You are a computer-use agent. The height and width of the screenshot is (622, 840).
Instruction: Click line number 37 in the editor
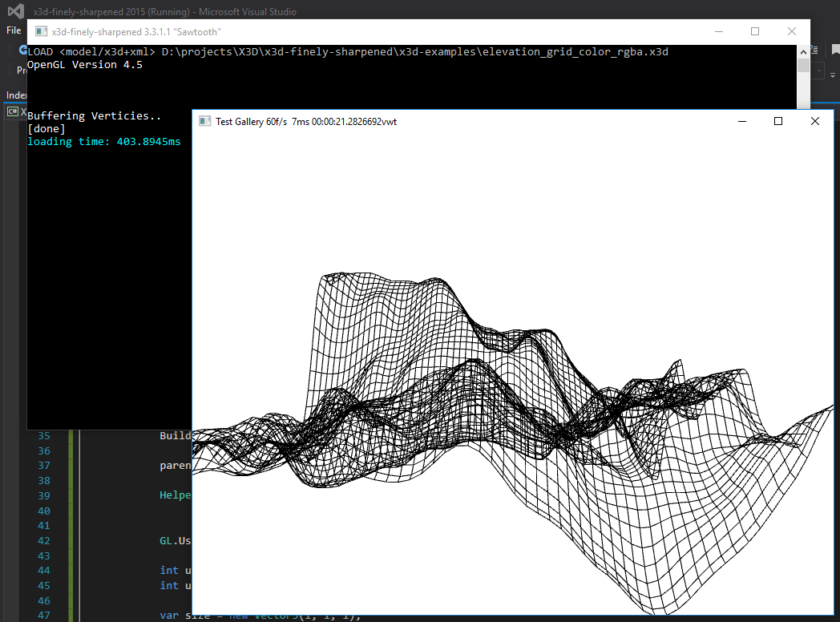click(44, 466)
